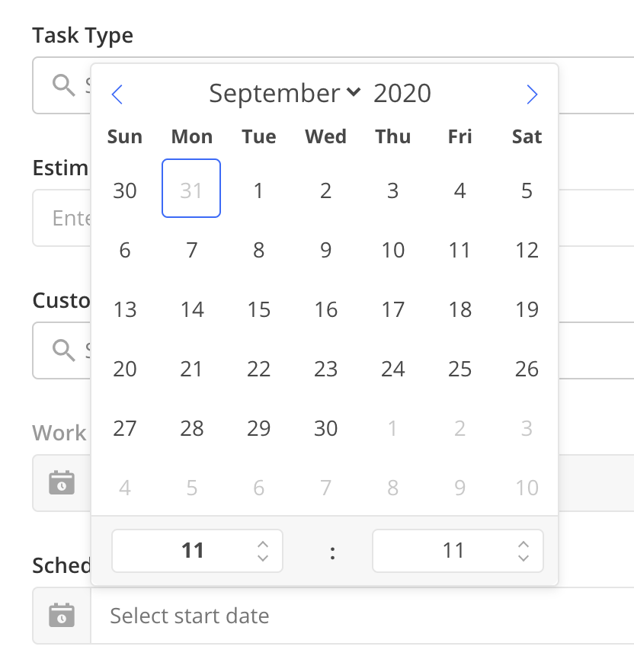The image size is (634, 672).
Task: Decrease the hour with down arrow
Action: tap(263, 558)
